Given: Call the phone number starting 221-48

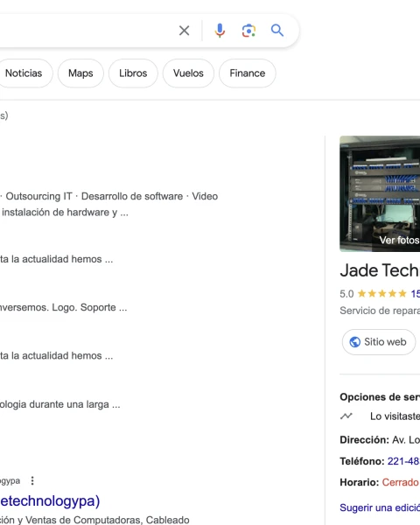Looking at the screenshot, I should pyautogui.click(x=403, y=461).
